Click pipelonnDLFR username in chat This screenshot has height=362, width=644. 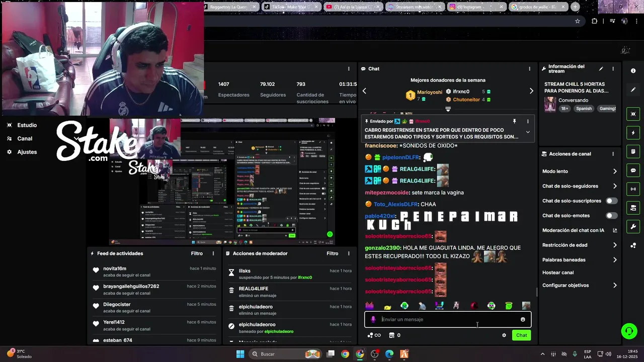(400, 157)
